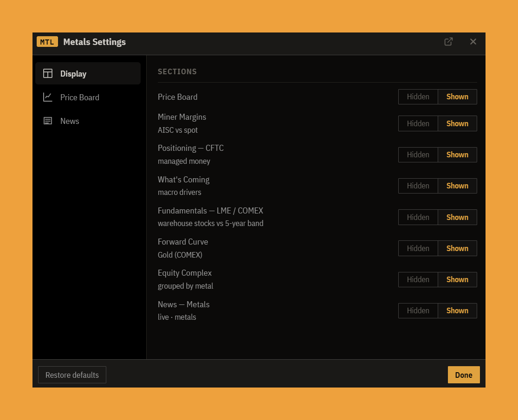Click the 'macro drivers' subtitle
Image resolution: width=518 pixels, height=420 pixels.
[179, 192]
